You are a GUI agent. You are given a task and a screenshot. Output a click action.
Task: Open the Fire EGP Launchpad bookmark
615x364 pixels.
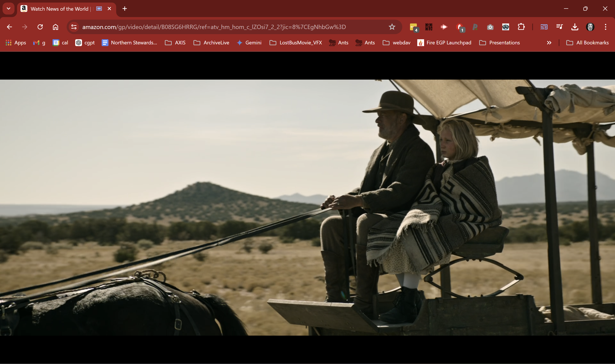(444, 43)
